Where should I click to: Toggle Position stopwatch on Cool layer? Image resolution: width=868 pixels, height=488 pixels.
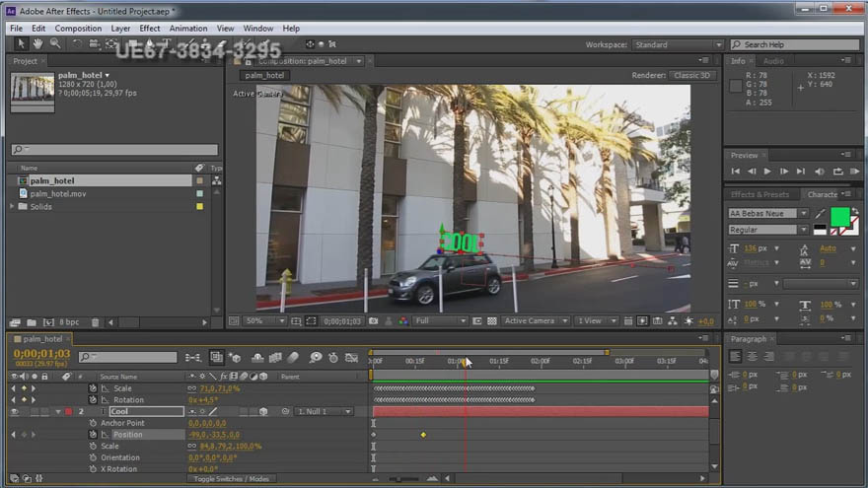[x=93, y=435]
